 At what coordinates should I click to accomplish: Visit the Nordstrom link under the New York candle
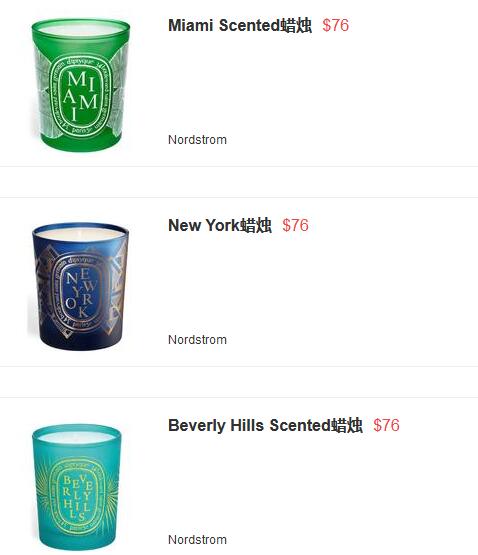[197, 340]
